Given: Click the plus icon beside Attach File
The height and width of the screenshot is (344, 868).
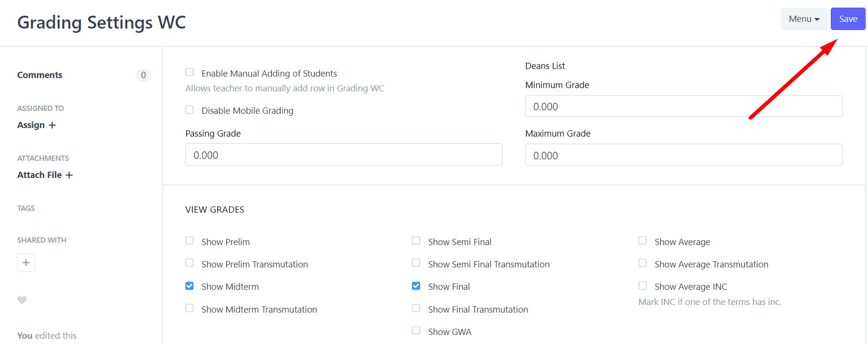Looking at the screenshot, I should [x=69, y=175].
